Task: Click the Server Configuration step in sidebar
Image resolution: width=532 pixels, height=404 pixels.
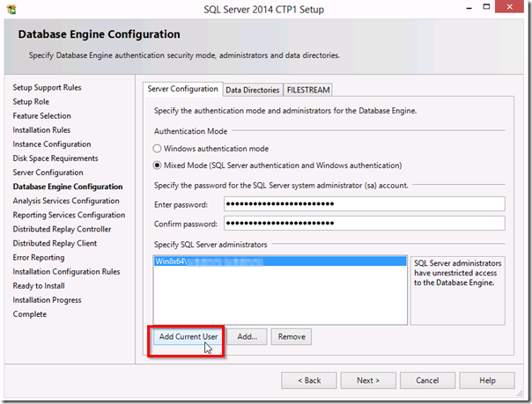Action: tap(48, 173)
